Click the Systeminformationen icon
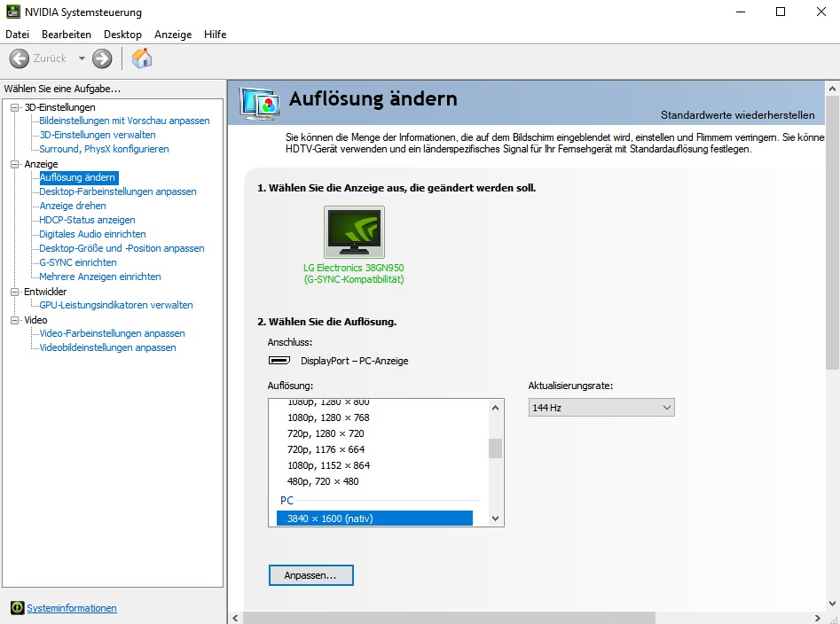This screenshot has height=624, width=840. point(17,607)
